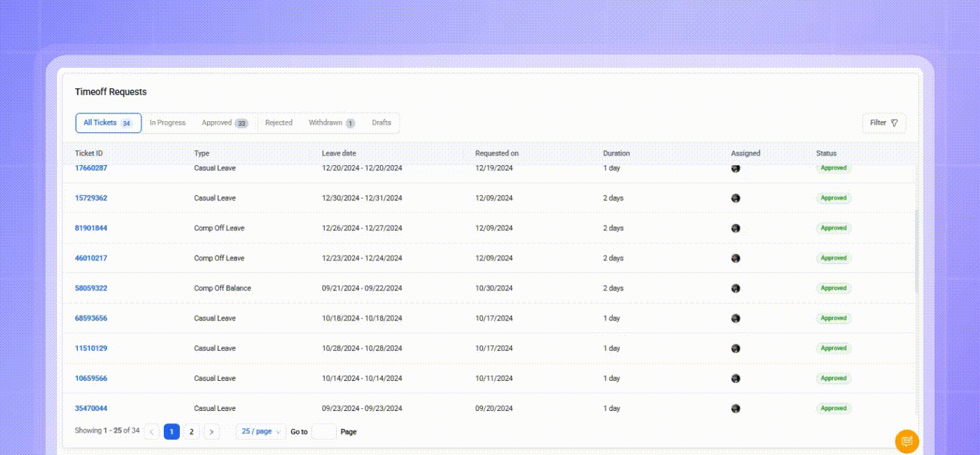980x455 pixels.
Task: Go to previous page arrow
Action: pos(152,432)
